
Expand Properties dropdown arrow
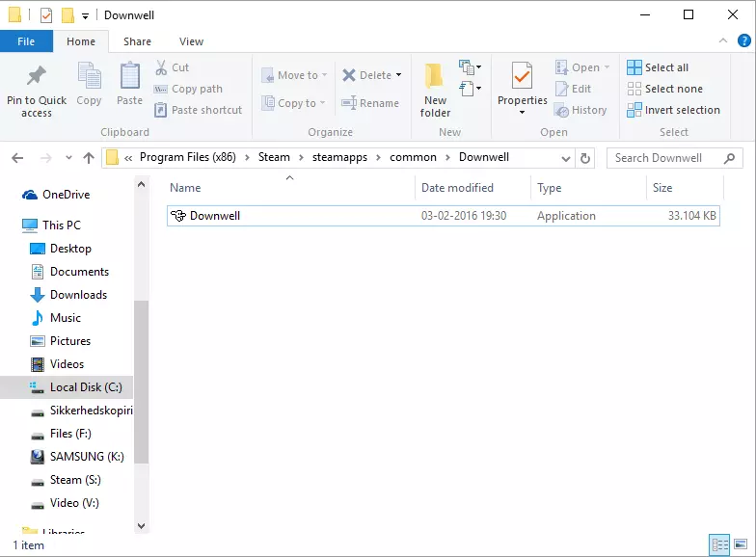(x=523, y=112)
